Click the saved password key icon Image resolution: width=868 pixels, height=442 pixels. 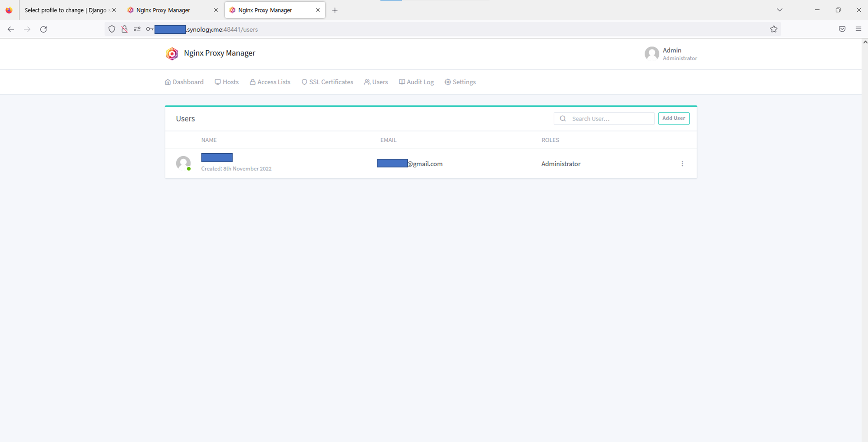[150, 29]
